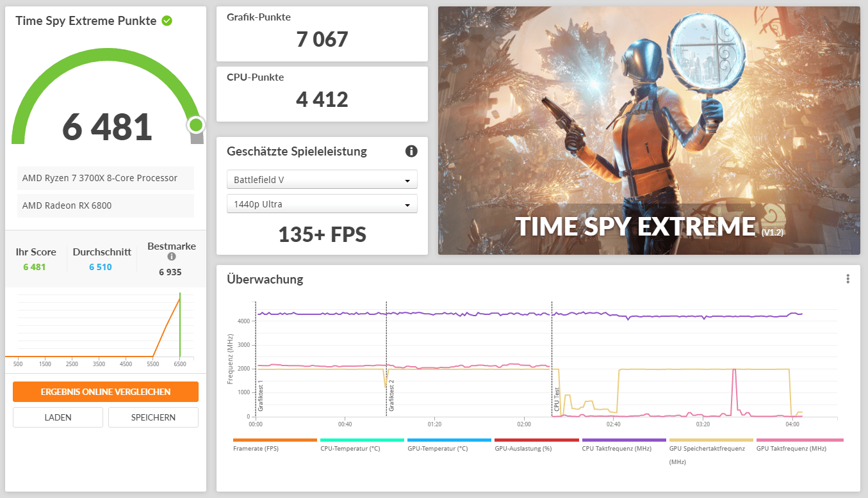Click the green validation checkmark icon
This screenshot has width=868, height=498.
[x=167, y=20]
